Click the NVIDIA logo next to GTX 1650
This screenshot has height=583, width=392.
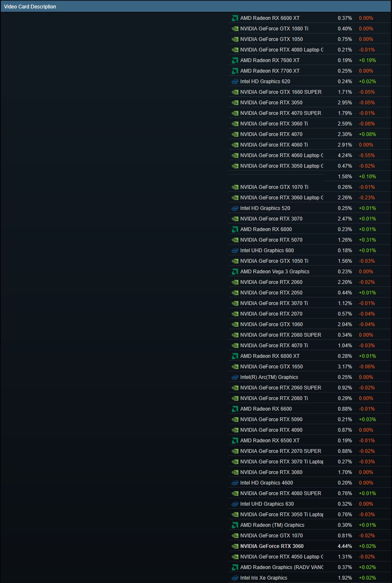(x=235, y=367)
